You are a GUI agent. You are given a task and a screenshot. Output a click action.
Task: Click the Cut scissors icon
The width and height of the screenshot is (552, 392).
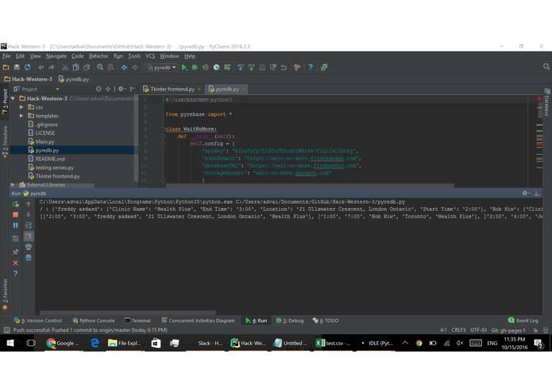tap(65, 67)
